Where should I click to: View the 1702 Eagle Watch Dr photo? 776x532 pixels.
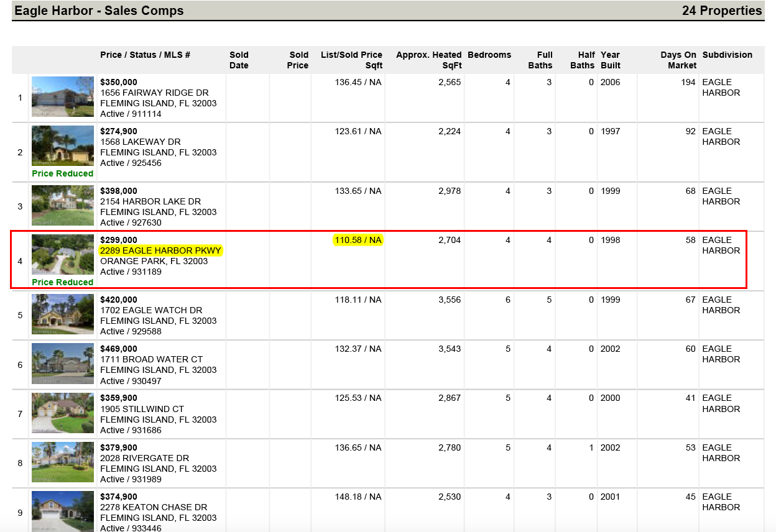63,314
